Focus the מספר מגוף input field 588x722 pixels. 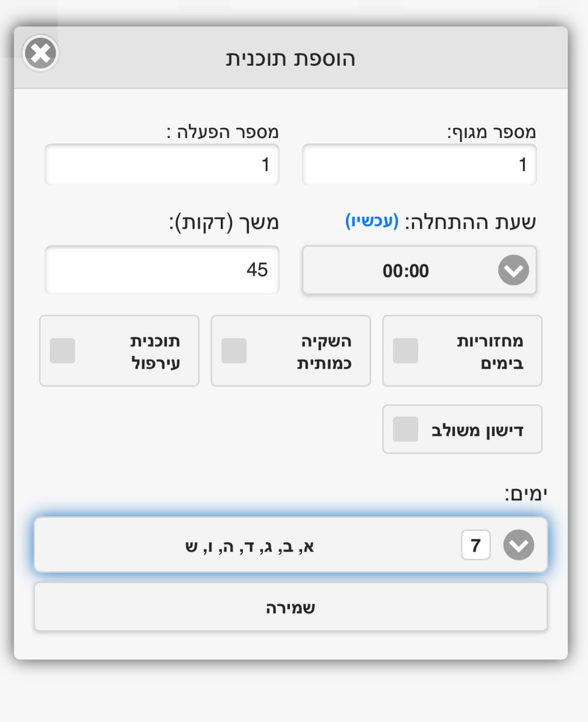tap(419, 164)
